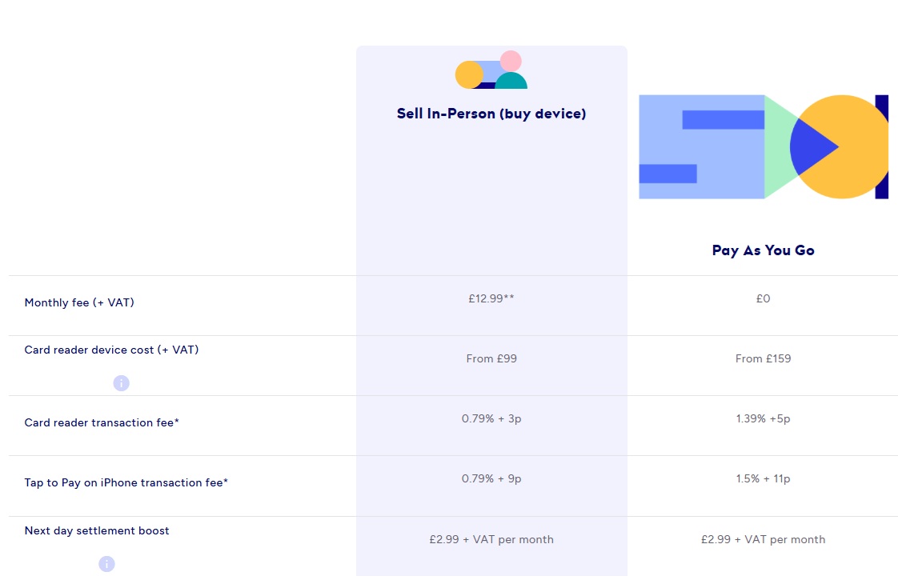The width and height of the screenshot is (898, 588).
Task: Open the info tooltip under Next day settlement boost
Action: [106, 564]
